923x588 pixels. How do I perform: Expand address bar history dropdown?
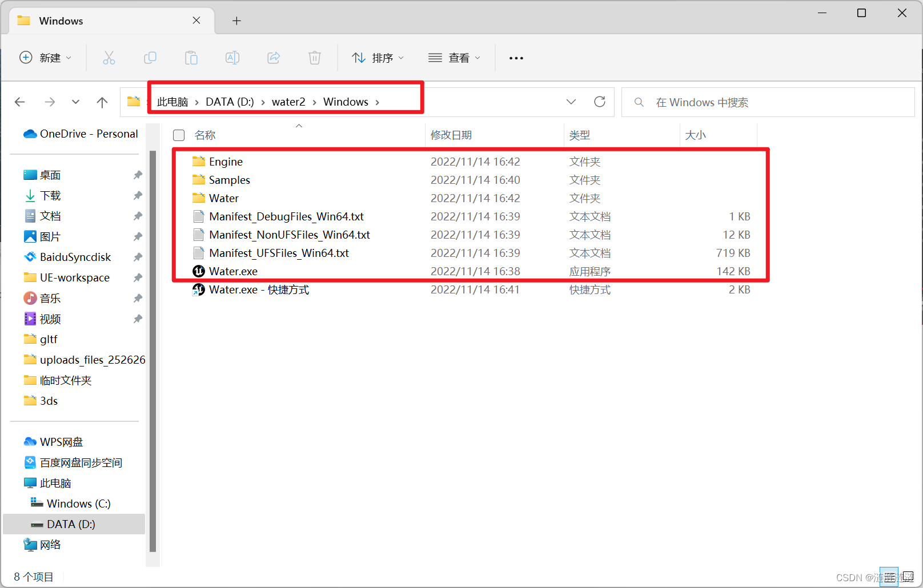coord(571,102)
